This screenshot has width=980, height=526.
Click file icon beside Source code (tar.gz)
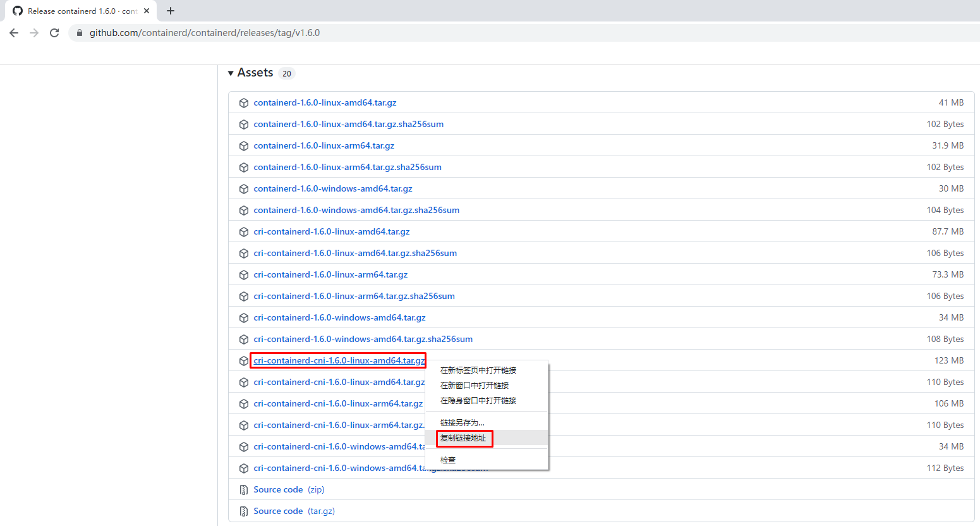pos(244,511)
